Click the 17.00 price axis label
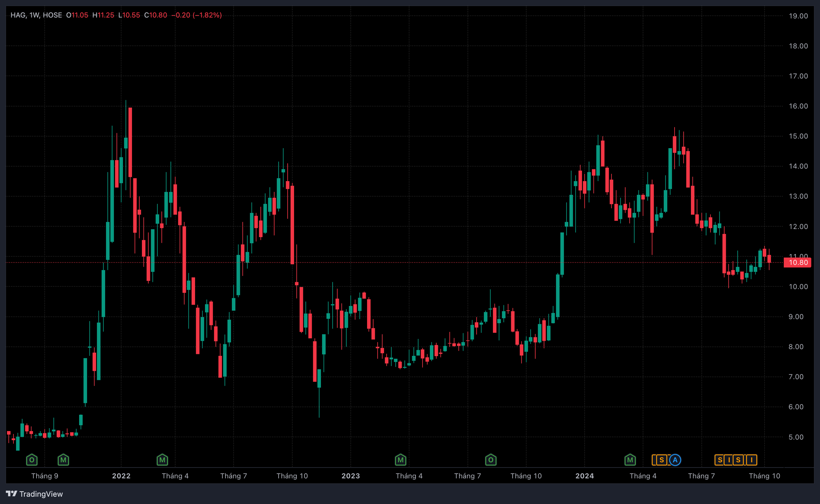Screen dimensions: 820x504 (x=798, y=76)
